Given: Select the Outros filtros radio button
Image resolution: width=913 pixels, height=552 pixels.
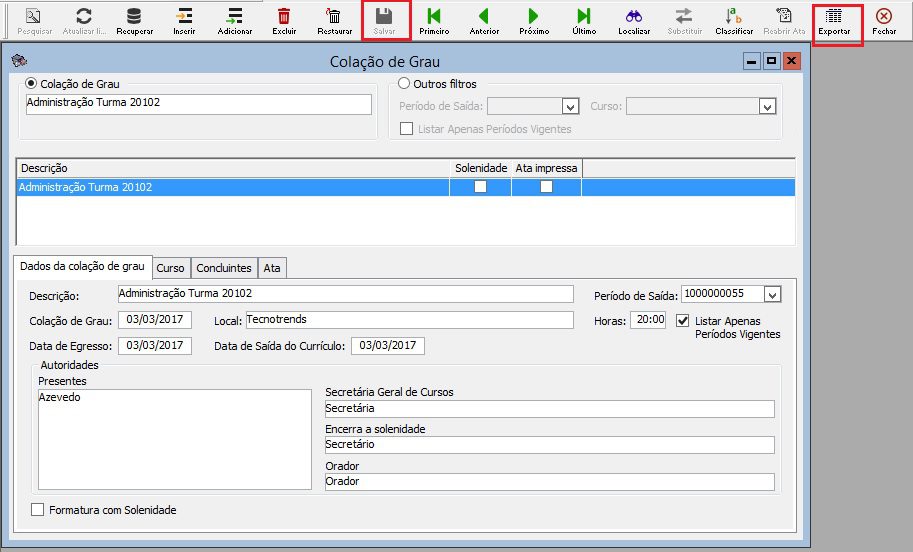Looking at the screenshot, I should click(405, 84).
